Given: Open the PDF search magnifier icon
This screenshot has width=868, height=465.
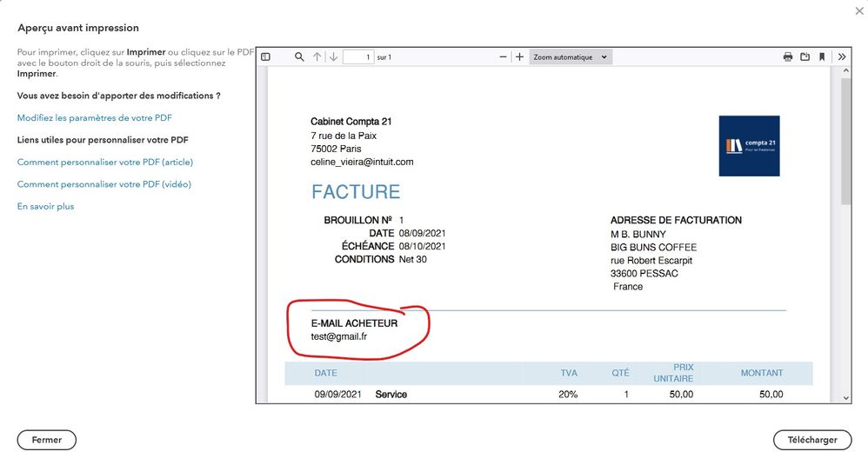Looking at the screenshot, I should click(299, 57).
